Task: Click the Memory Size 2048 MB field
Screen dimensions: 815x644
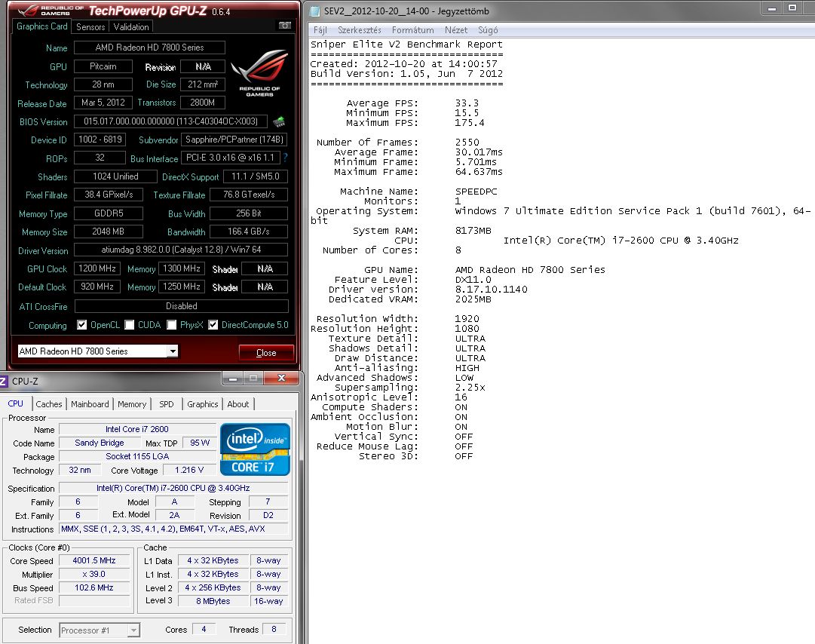Action: coord(108,232)
